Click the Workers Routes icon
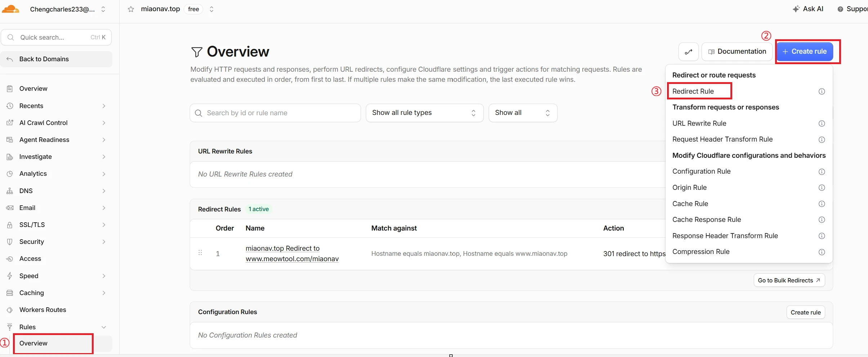This screenshot has width=868, height=357. pos(10,310)
